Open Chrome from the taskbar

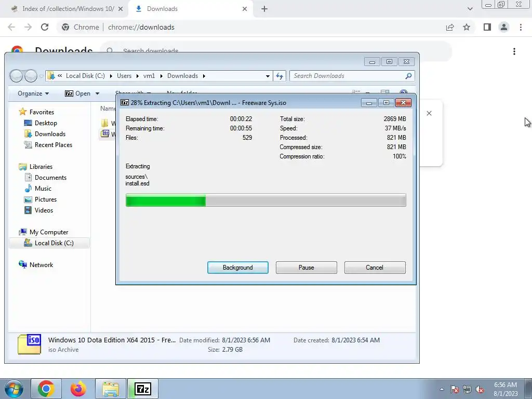[46, 389]
